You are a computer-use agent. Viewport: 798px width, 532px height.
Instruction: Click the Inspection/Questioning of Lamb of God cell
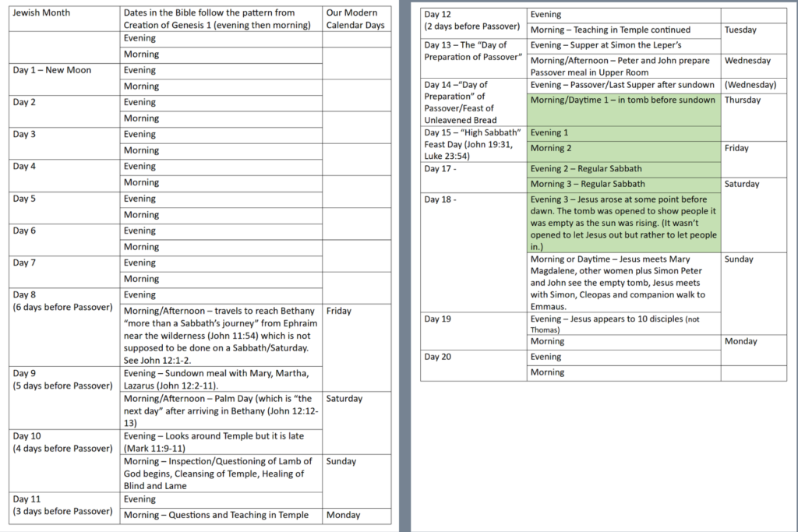pyautogui.click(x=221, y=474)
